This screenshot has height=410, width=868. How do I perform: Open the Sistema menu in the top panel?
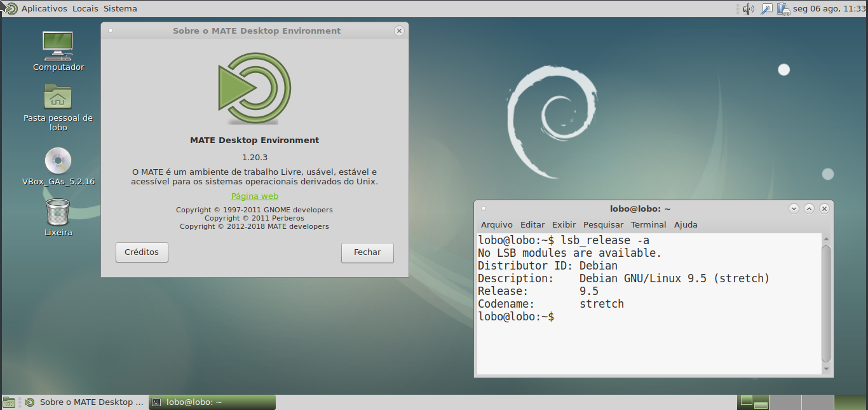121,8
